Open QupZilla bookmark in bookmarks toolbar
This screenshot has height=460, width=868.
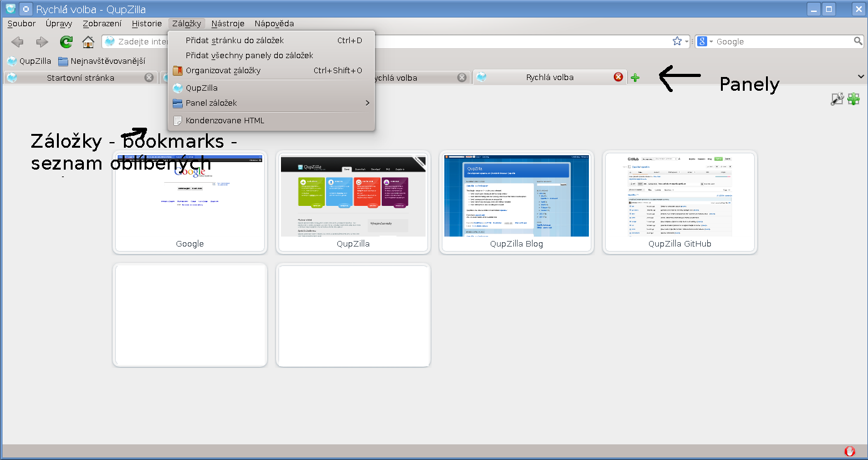[x=29, y=61]
